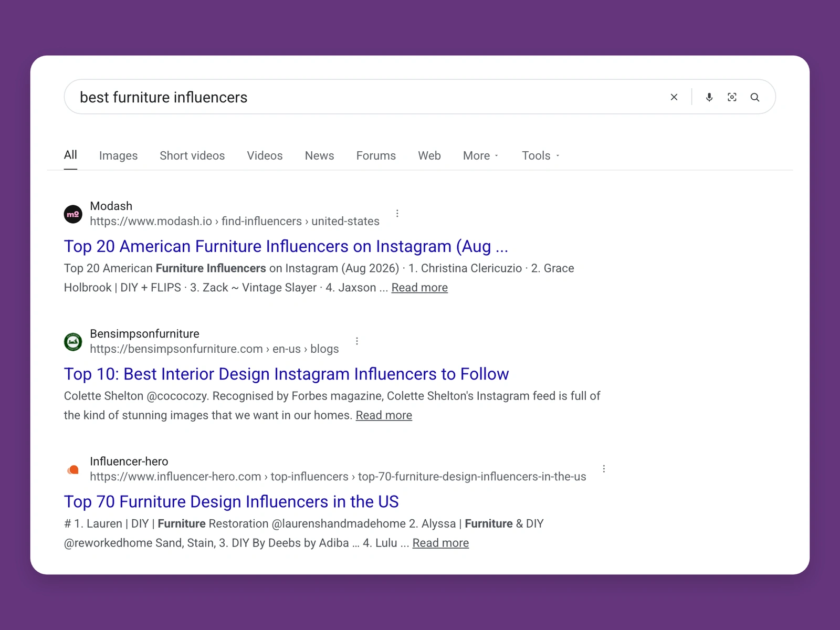The width and height of the screenshot is (840, 630).
Task: Open three-dot menu for Influencer-hero result
Action: click(x=604, y=469)
